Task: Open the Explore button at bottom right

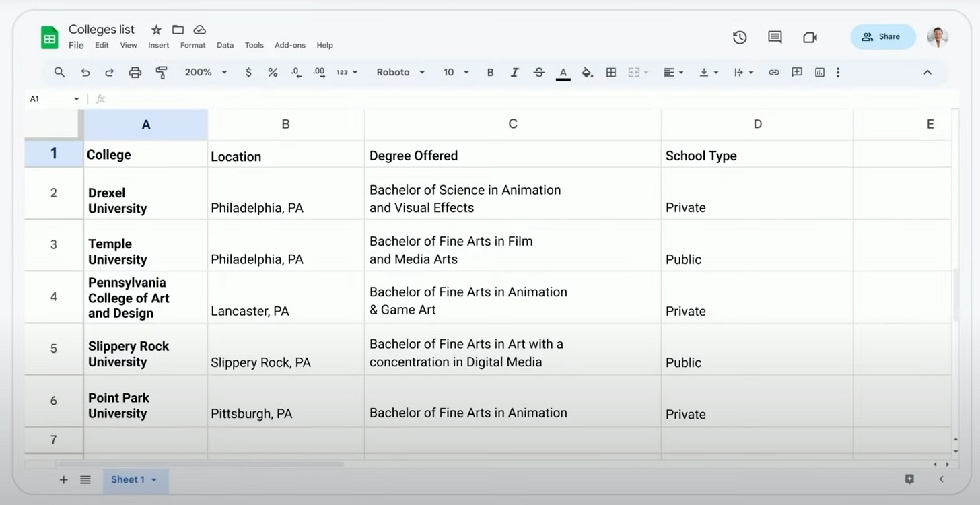Action: (909, 479)
